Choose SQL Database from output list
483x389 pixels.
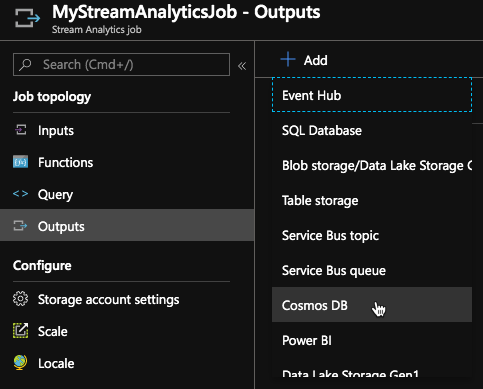(x=372, y=130)
